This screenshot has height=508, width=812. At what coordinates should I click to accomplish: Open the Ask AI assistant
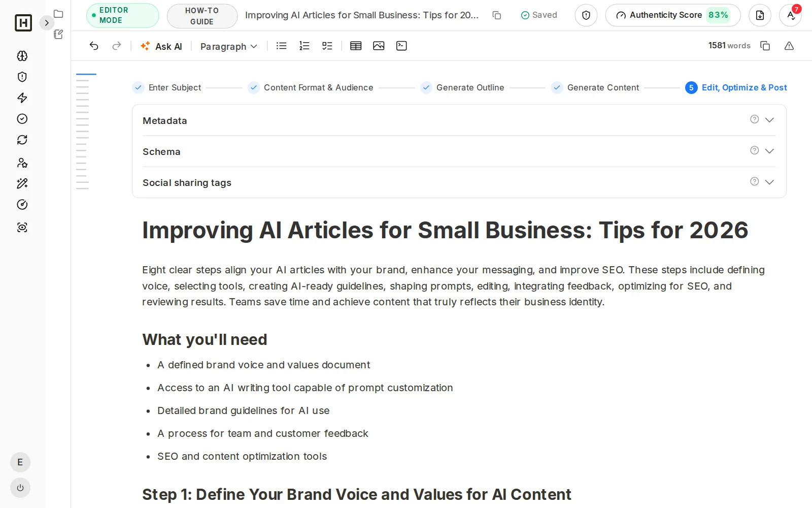161,46
